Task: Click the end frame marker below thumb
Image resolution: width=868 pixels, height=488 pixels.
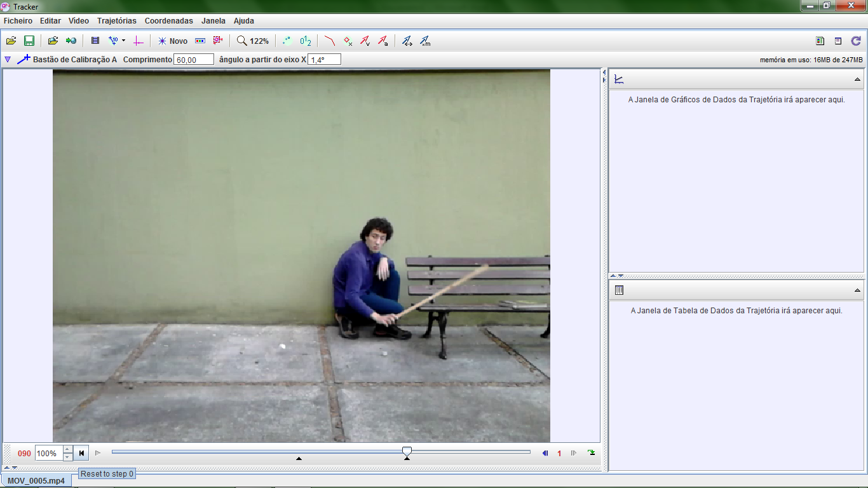Action: (x=407, y=458)
